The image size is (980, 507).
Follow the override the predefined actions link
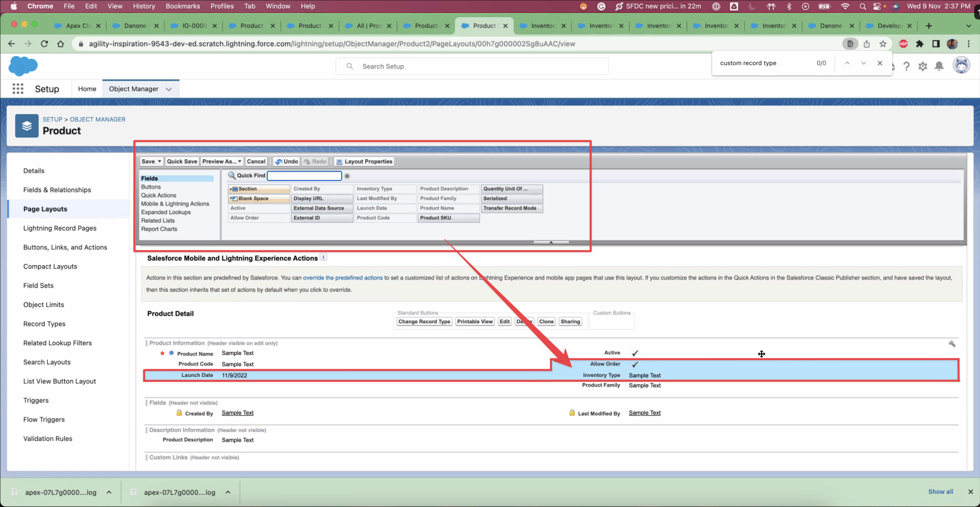click(343, 278)
